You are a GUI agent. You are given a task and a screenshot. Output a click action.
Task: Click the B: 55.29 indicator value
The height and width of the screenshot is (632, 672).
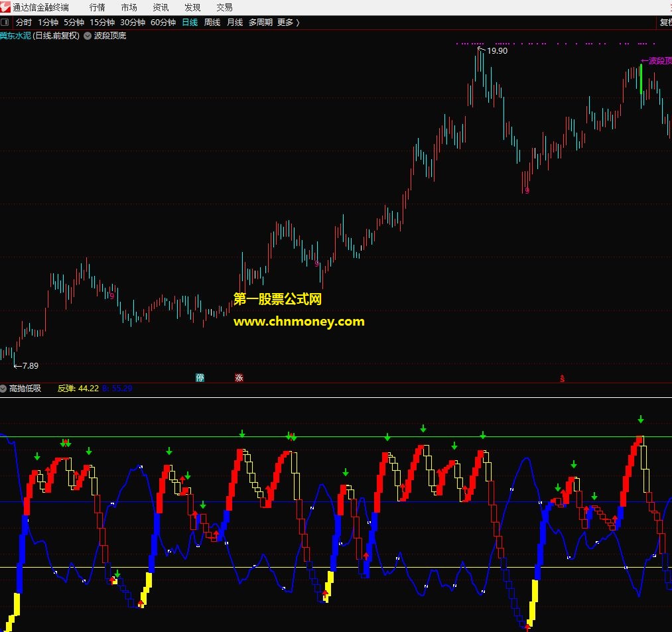[117, 389]
